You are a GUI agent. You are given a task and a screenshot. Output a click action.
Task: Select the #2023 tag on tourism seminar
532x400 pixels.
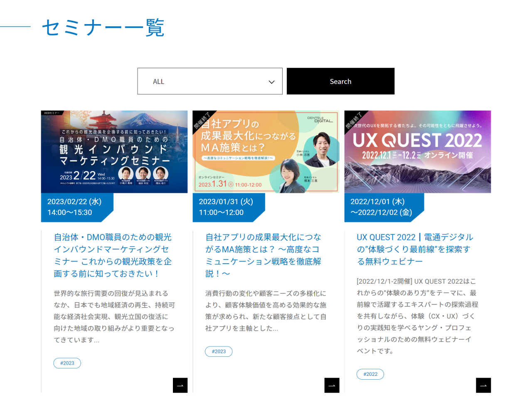pos(67,363)
